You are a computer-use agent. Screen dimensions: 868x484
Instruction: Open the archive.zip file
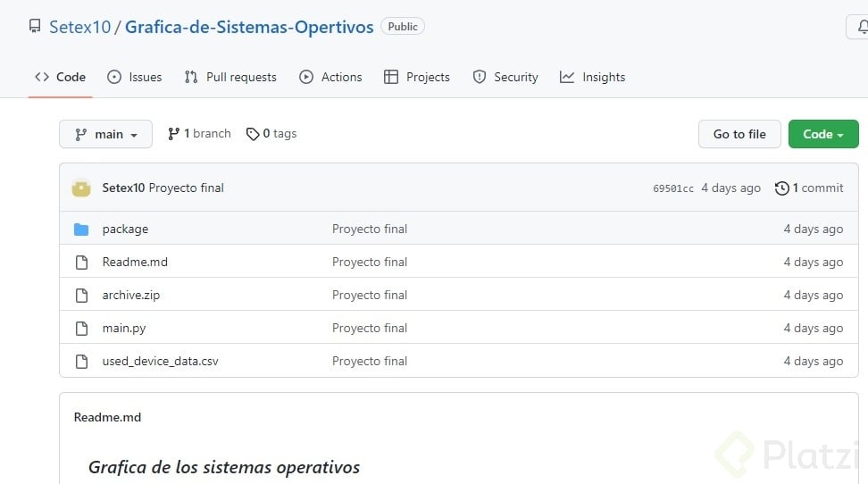coord(131,296)
